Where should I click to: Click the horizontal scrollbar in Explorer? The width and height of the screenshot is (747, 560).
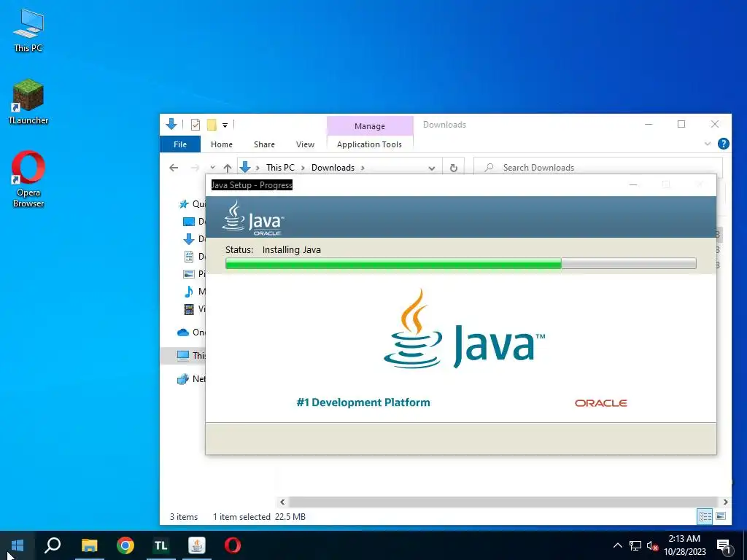coord(503,502)
